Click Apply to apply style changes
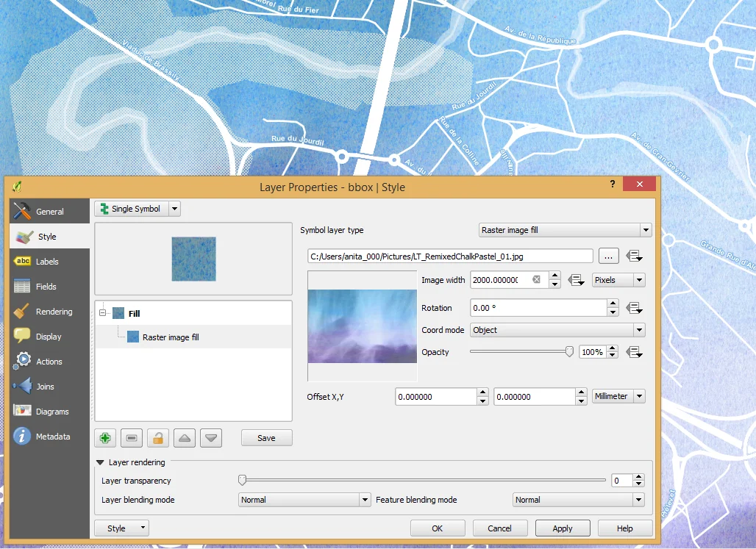The height and width of the screenshot is (549, 756). pyautogui.click(x=563, y=528)
